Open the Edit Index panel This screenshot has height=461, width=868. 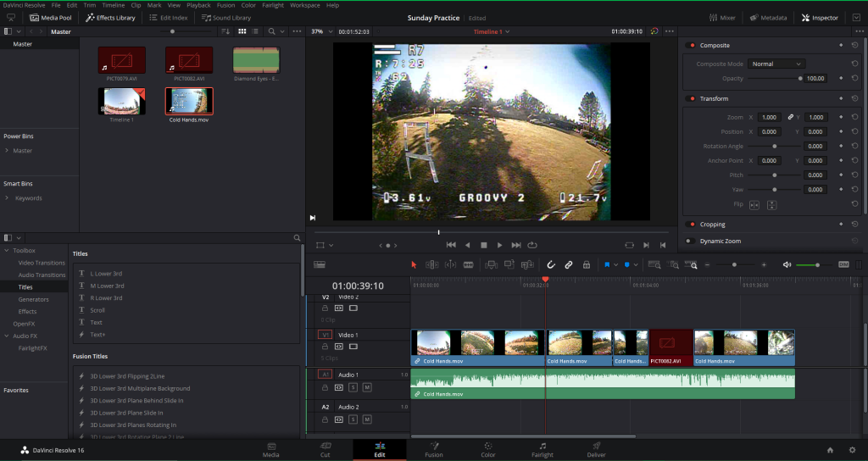point(169,18)
